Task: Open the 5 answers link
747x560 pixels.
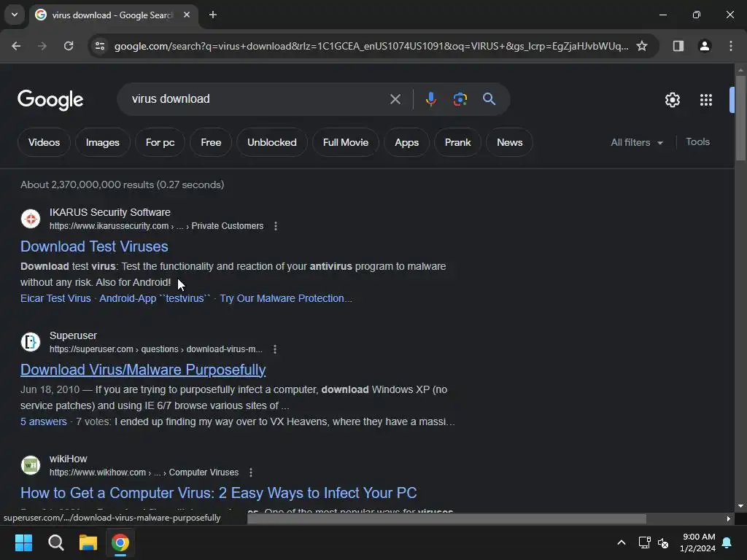Action: click(x=43, y=422)
